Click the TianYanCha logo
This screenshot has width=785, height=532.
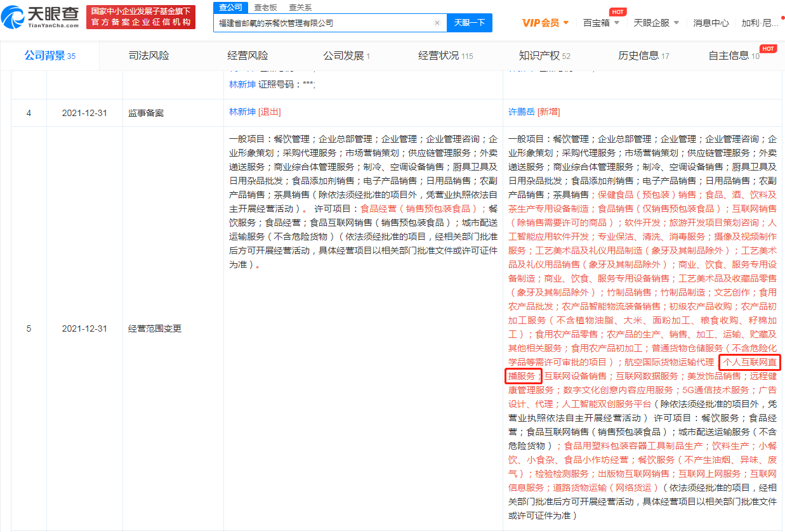pyautogui.click(x=42, y=17)
